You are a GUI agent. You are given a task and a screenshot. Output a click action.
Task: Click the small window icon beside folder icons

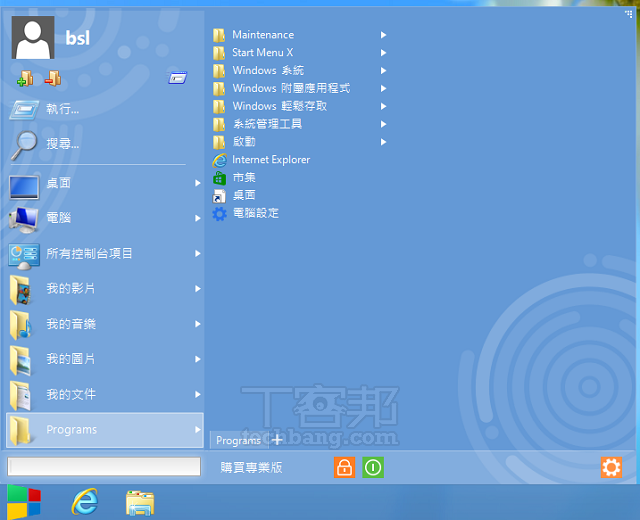[x=178, y=78]
